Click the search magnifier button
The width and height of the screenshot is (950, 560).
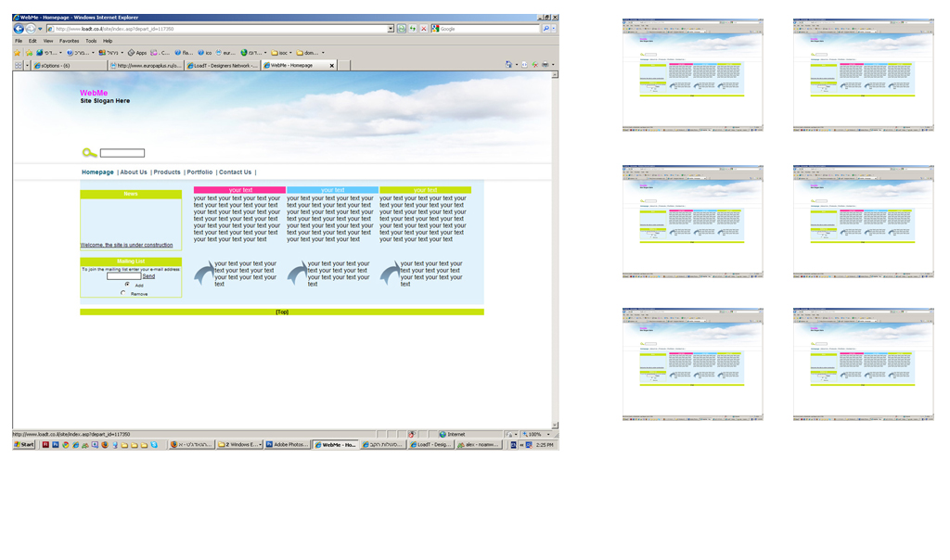546,29
